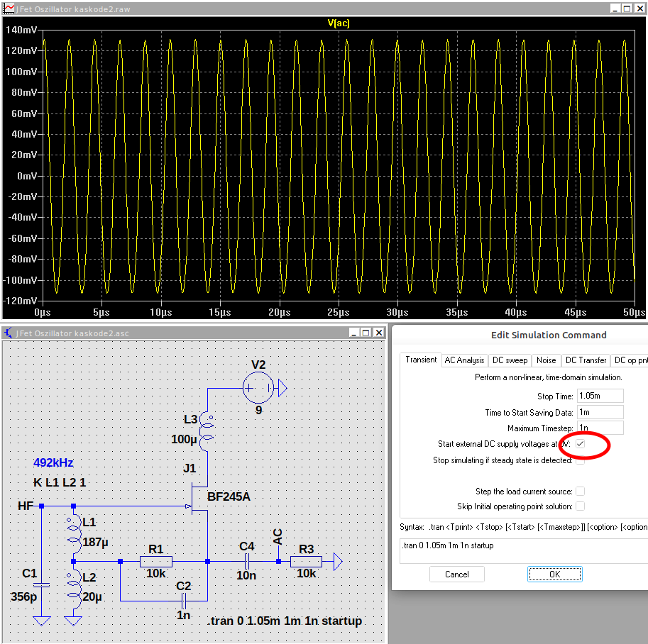This screenshot has height=644, width=648.
Task: Select capacitor C1 356p symbol
Action: point(42,585)
